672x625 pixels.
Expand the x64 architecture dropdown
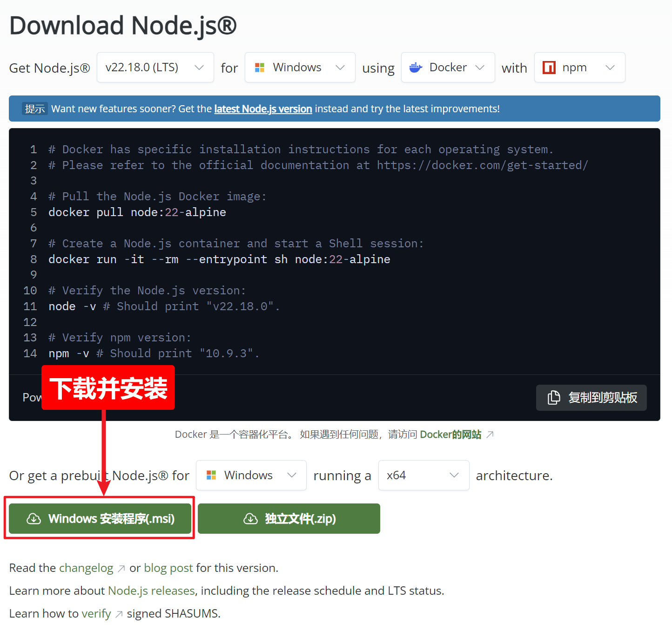click(x=423, y=476)
